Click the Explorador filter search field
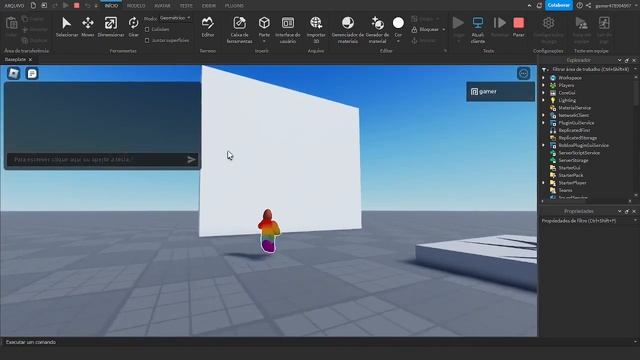 (x=591, y=70)
